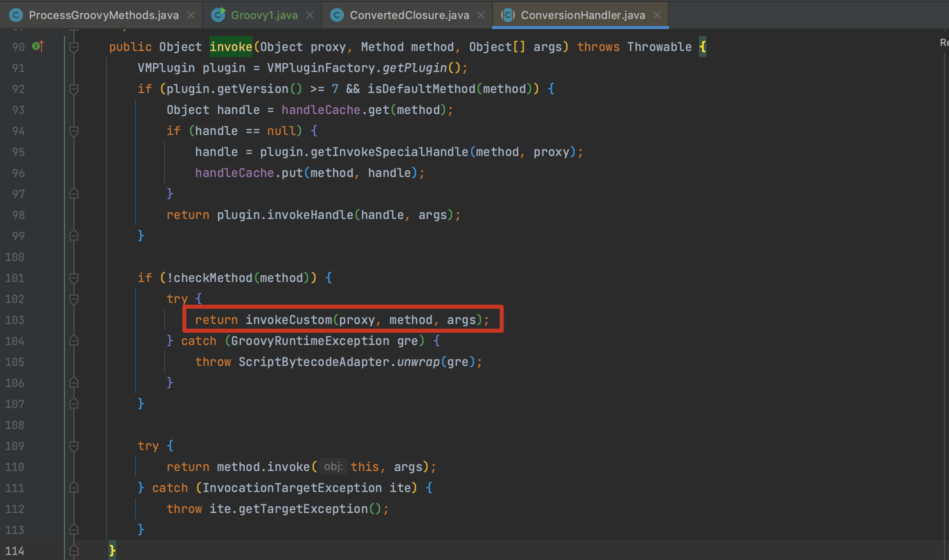The image size is (949, 560).
Task: Click handleCache.put on line 96
Action: pos(249,173)
